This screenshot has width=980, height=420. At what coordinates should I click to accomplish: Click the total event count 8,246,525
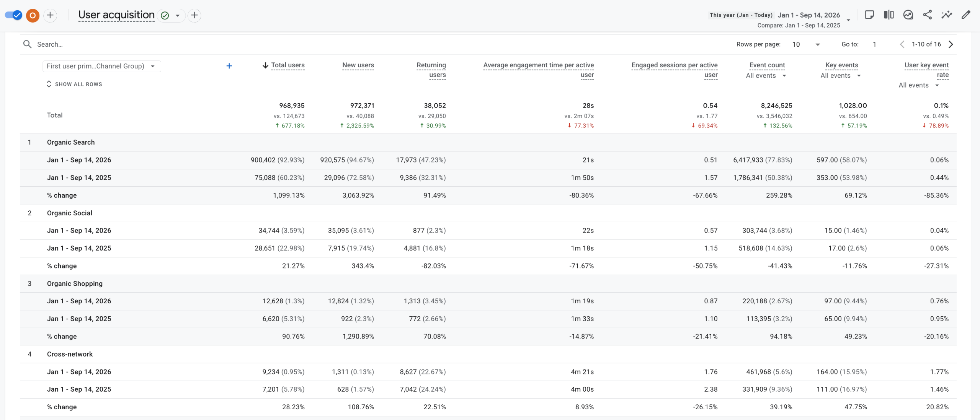point(776,106)
